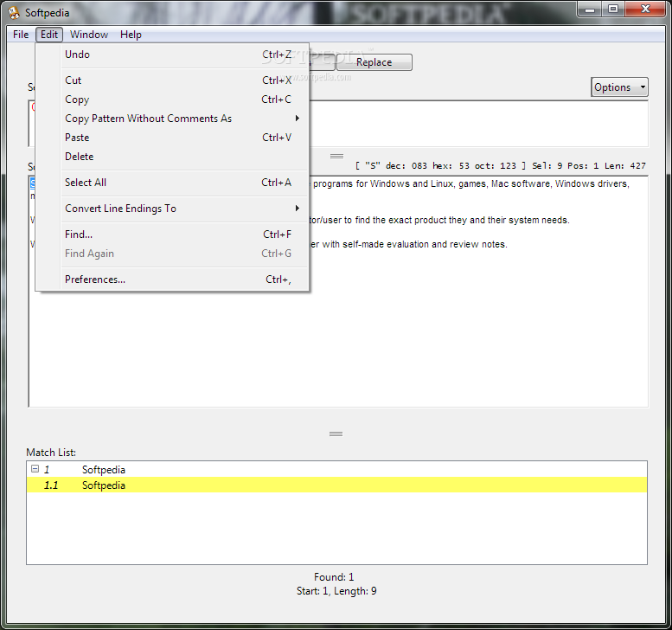Click the 'Start: 1, Length: 9' text

click(x=336, y=591)
